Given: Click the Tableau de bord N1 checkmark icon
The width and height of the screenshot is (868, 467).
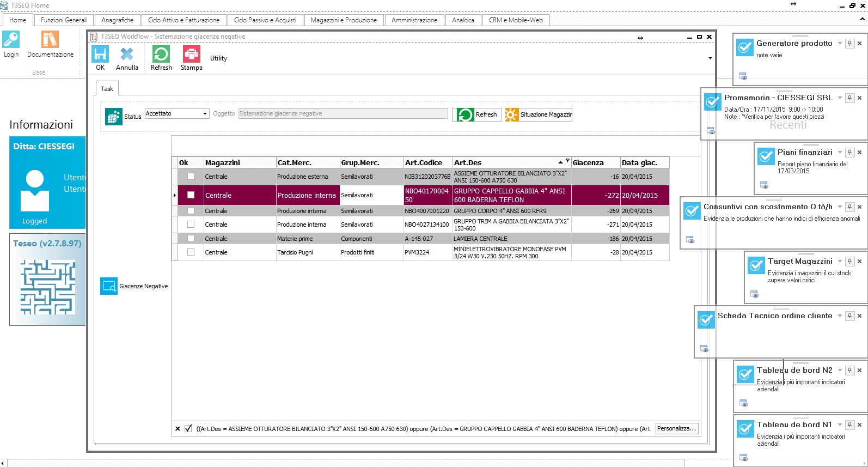Looking at the screenshot, I should (745, 429).
